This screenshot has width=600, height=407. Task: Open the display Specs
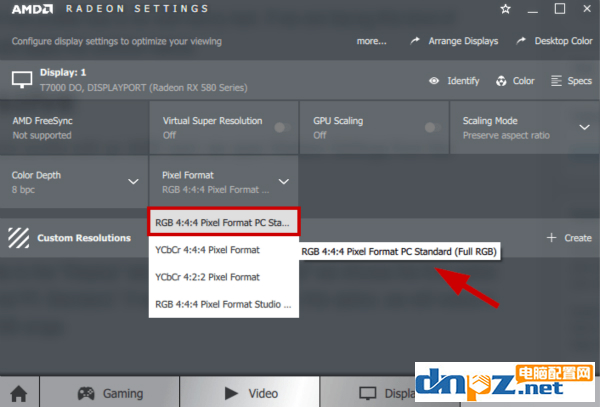580,81
